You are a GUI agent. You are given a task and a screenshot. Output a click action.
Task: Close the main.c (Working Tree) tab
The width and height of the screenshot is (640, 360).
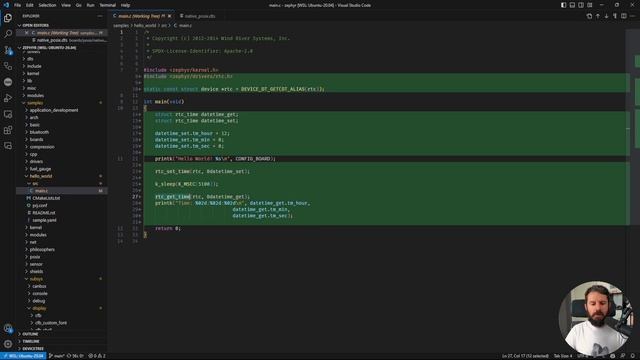169,16
